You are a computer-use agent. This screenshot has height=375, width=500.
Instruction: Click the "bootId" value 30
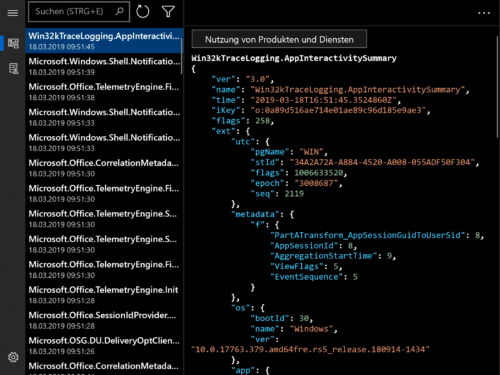coord(304,318)
